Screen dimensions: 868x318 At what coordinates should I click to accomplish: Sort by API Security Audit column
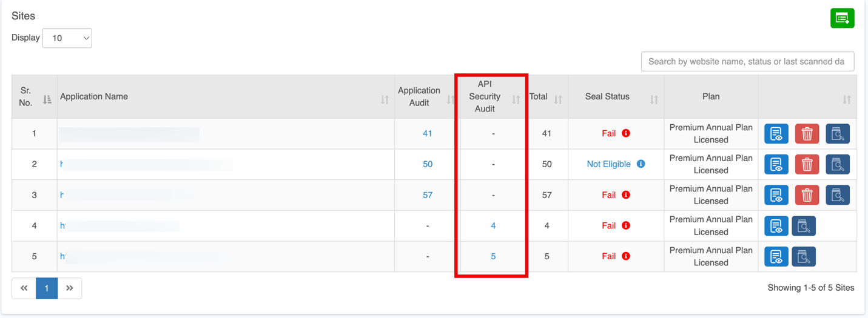[516, 99]
